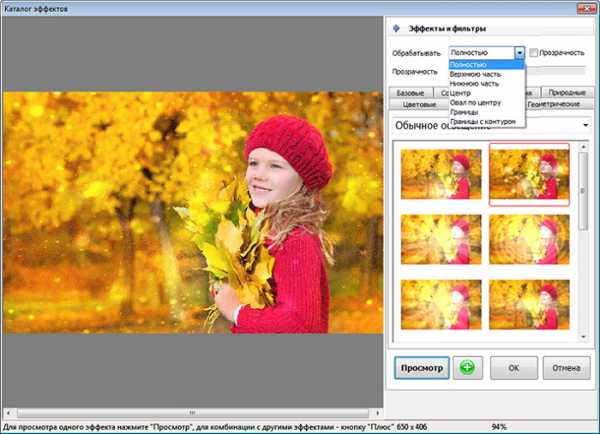Image resolution: width=600 pixels, height=434 pixels.
Task: Click the autumn girl preview image
Action: [x=193, y=212]
